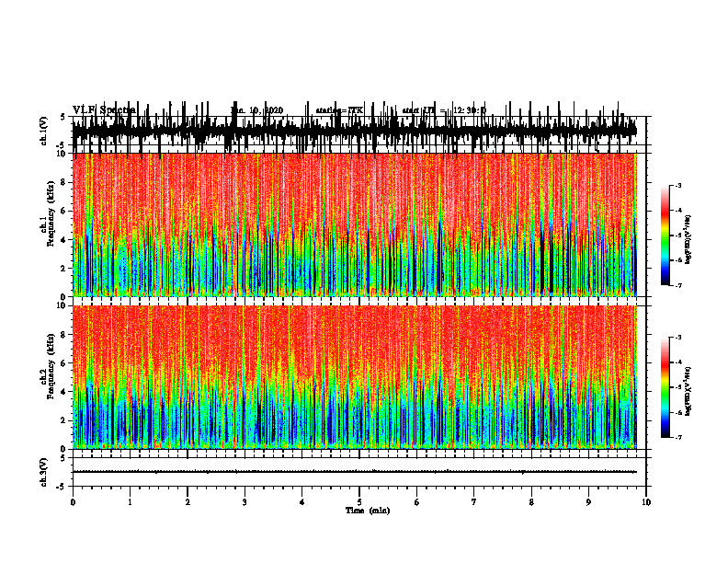Click the '-5' volt tick of ch.3 waveform
Viewport: 728px width, 563px height.
point(62,487)
